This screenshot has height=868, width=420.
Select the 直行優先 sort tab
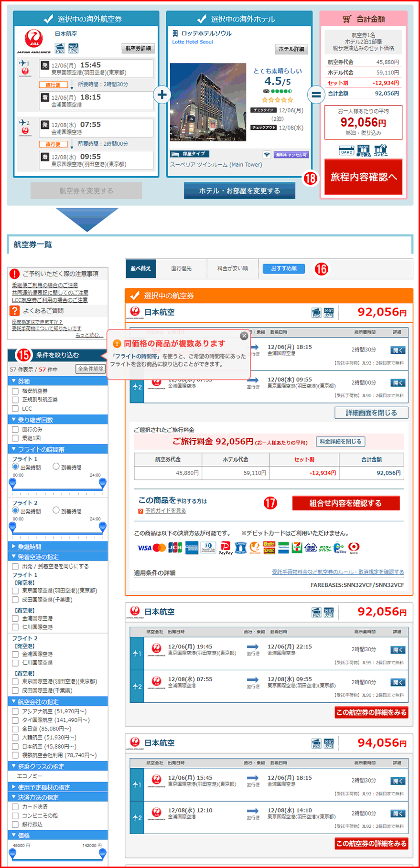(182, 268)
